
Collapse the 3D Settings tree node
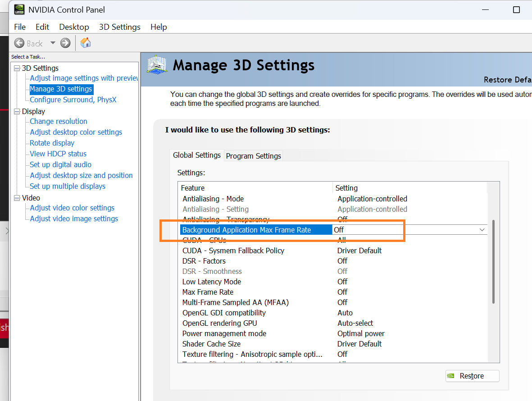point(17,68)
